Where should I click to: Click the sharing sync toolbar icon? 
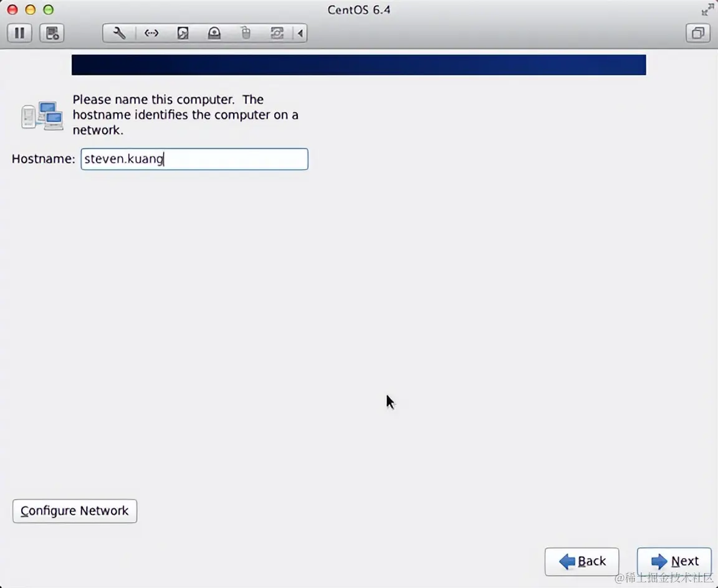tap(277, 33)
